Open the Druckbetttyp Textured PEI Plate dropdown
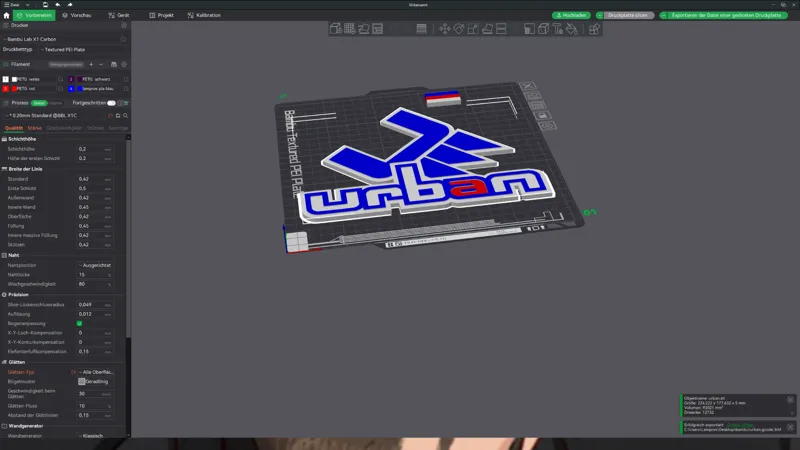800x450 pixels. pyautogui.click(x=84, y=49)
